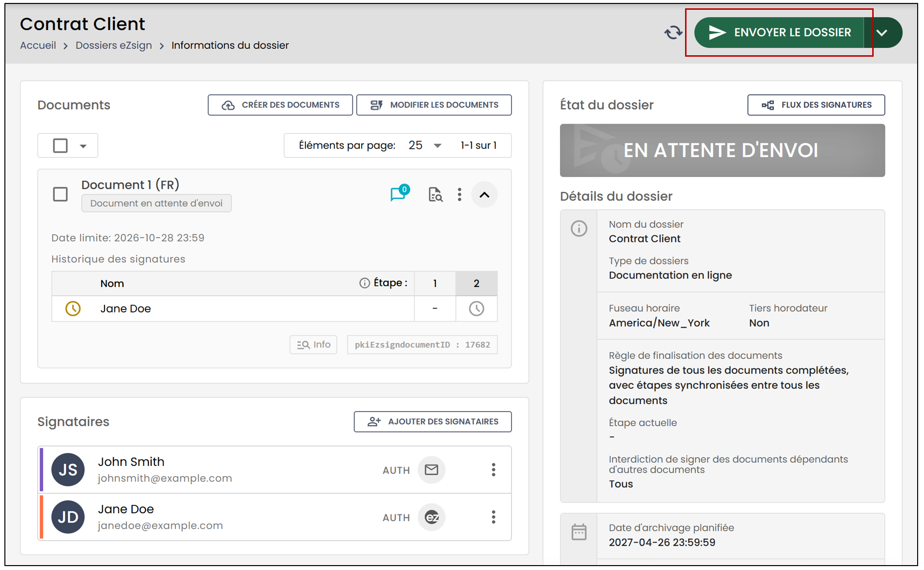Click Jane Doe's eZ authentication icon
The height and width of the screenshot is (570, 924).
[x=431, y=517]
